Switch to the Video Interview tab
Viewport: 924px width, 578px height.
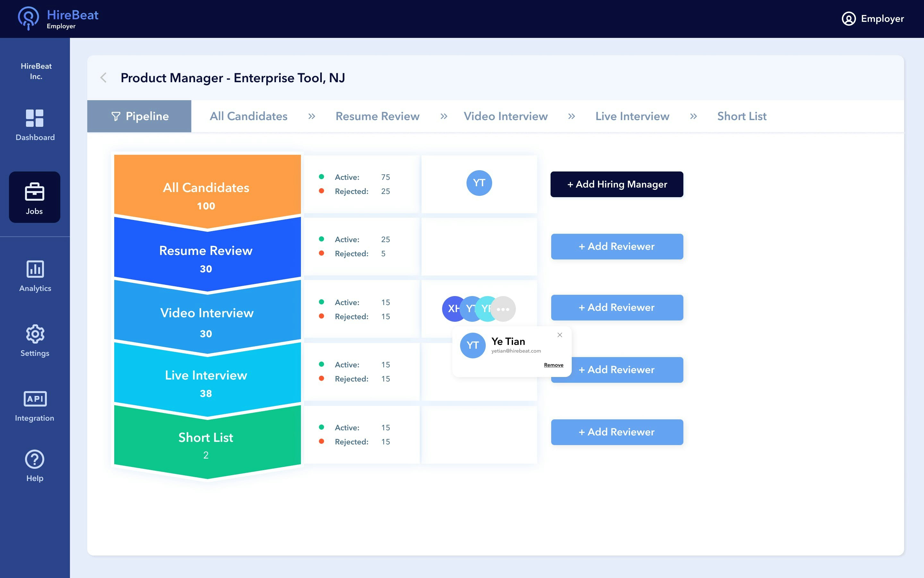pyautogui.click(x=506, y=116)
